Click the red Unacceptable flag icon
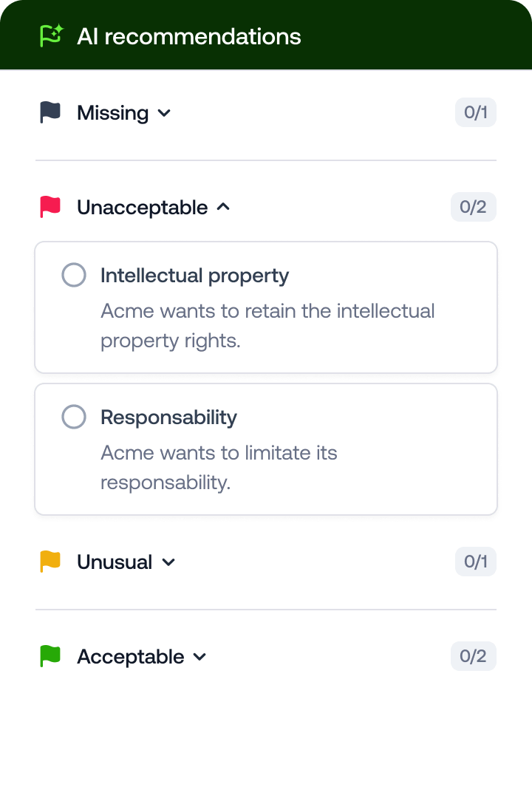Screen dimensions: 532x798 pos(50,208)
